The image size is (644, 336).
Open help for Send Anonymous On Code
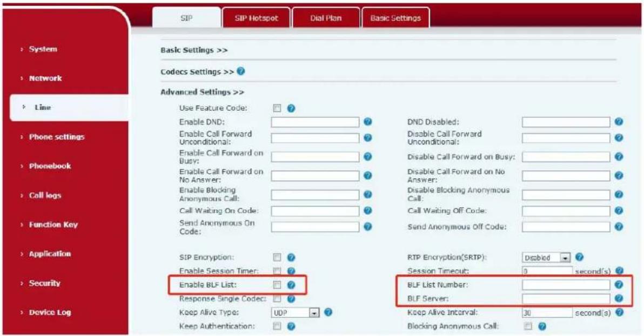368,227
